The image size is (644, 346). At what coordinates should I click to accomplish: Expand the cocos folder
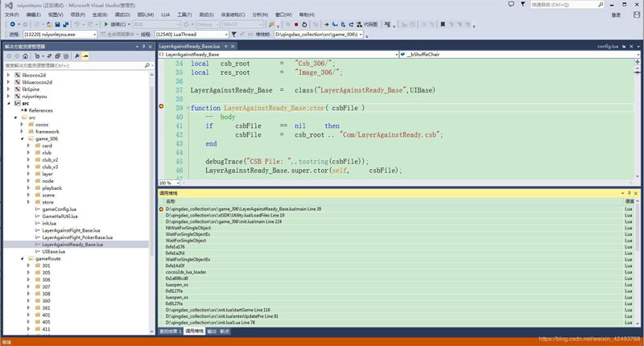tap(23, 125)
